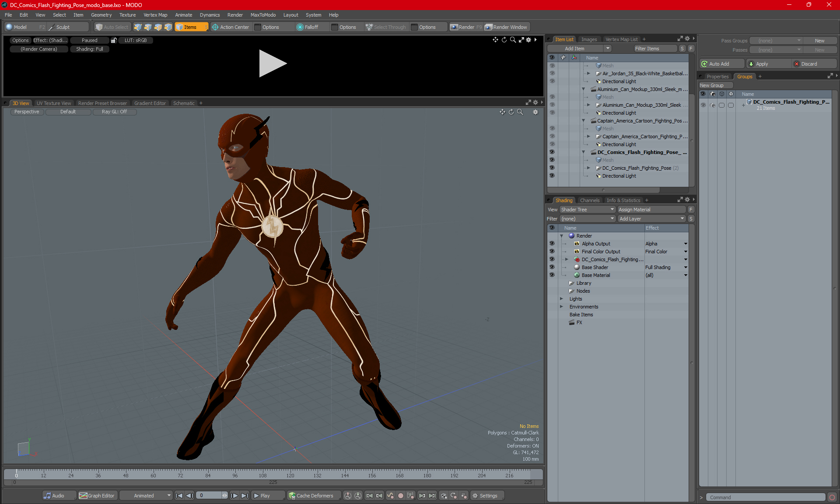Screen dimensions: 840x504
Task: Go to last frame
Action: [x=245, y=496]
